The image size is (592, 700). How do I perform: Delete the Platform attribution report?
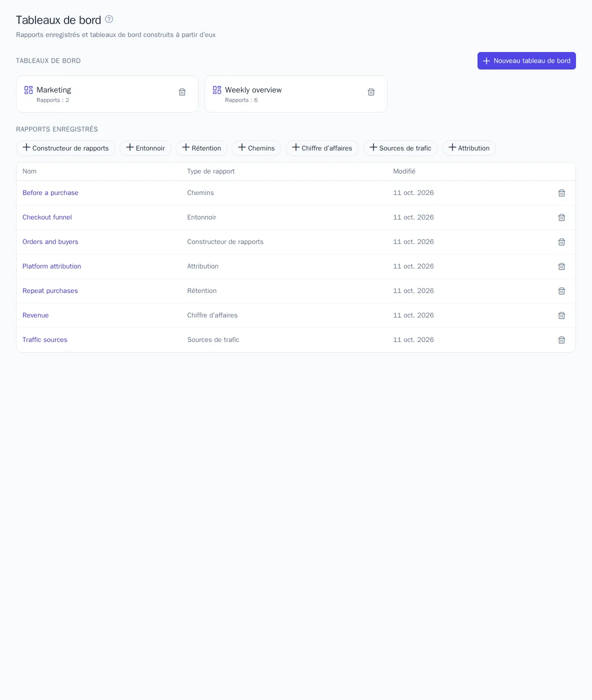561,266
